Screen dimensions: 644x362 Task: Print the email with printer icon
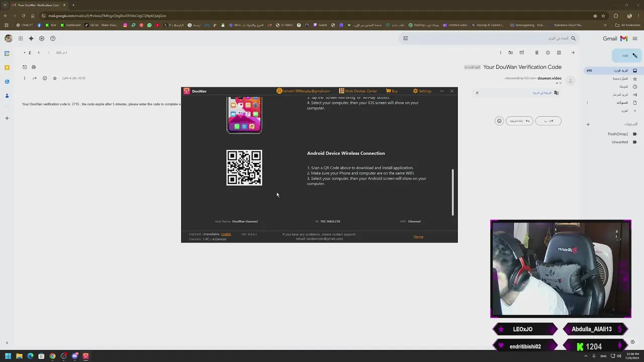[x=34, y=67]
